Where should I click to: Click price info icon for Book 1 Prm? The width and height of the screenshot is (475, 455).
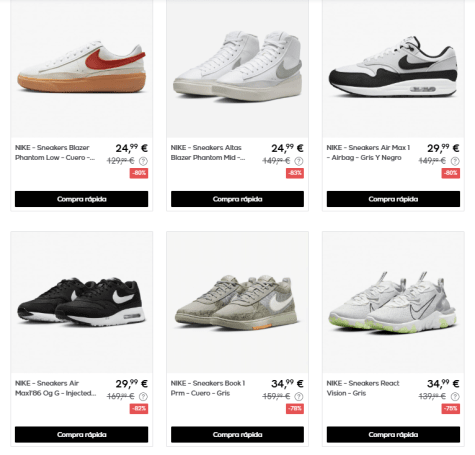click(299, 397)
